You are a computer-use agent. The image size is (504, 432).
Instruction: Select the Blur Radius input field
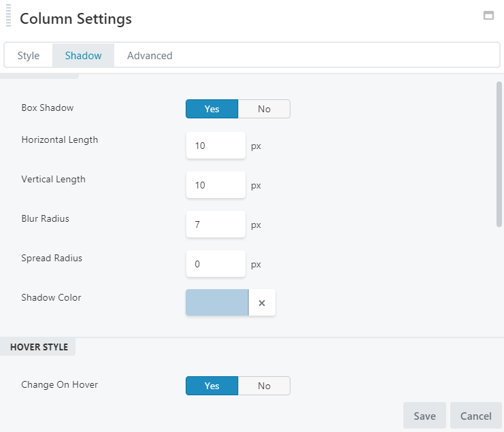pyautogui.click(x=216, y=225)
